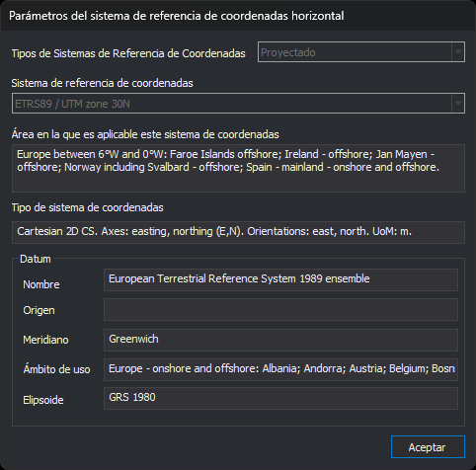The image size is (476, 470).
Task: Select the Cartesian 2D CS text field
Action: [238, 232]
